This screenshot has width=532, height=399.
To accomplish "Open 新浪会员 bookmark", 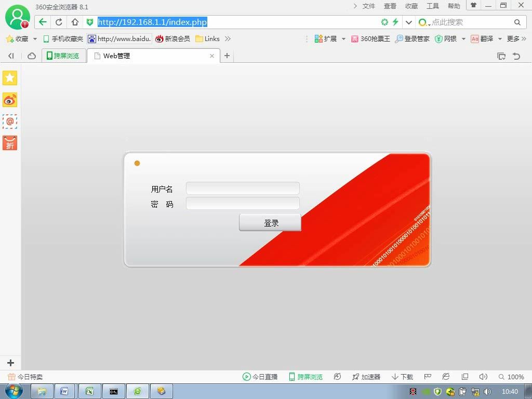I will 172,38.
